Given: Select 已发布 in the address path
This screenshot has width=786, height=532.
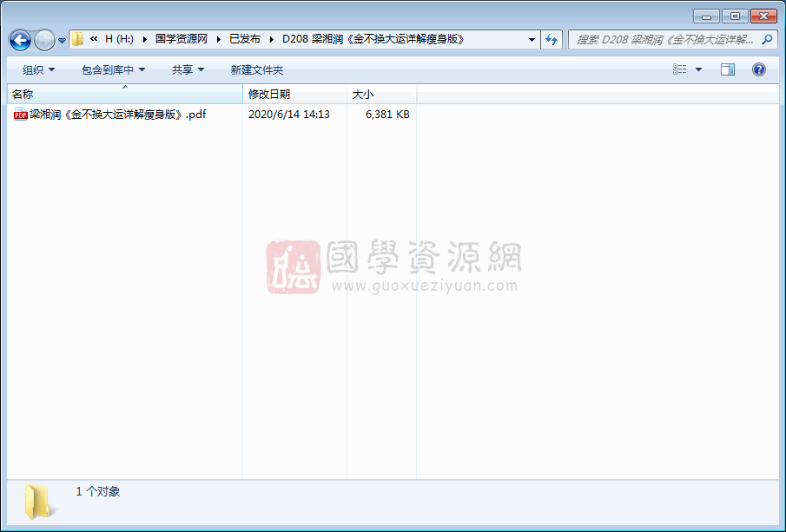Looking at the screenshot, I should 245,39.
